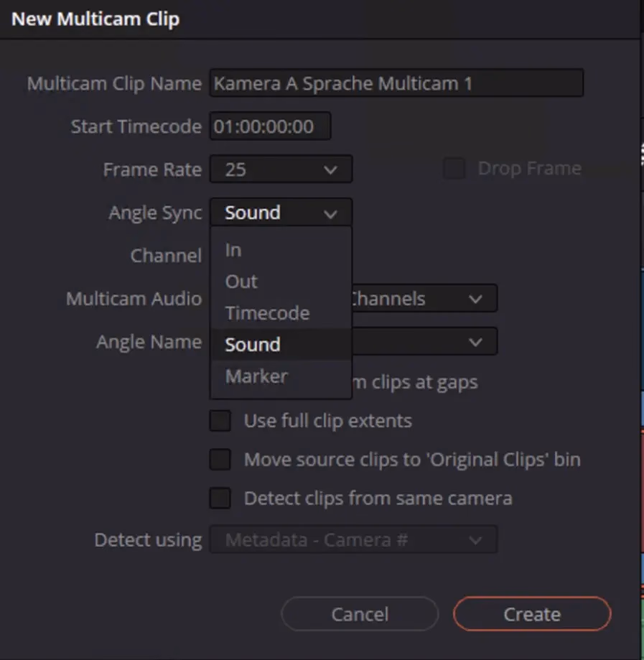Select Sound in the Angle Sync list
This screenshot has width=644, height=660.
(281, 345)
